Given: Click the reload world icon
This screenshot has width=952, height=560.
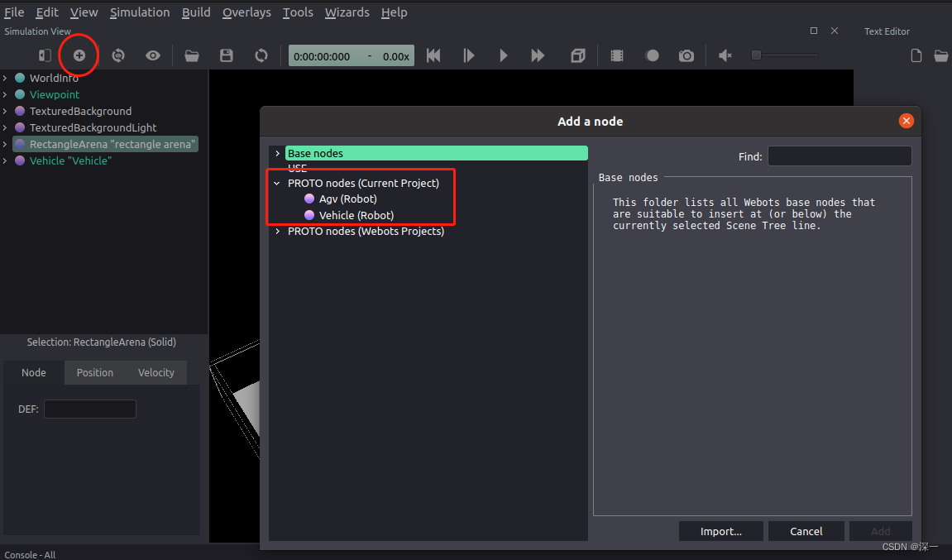Looking at the screenshot, I should [x=261, y=55].
